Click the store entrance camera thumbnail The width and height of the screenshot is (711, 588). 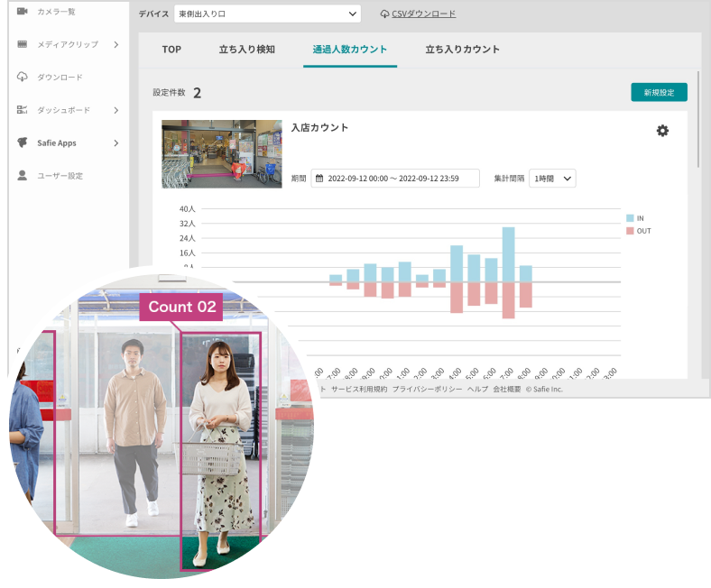222,154
